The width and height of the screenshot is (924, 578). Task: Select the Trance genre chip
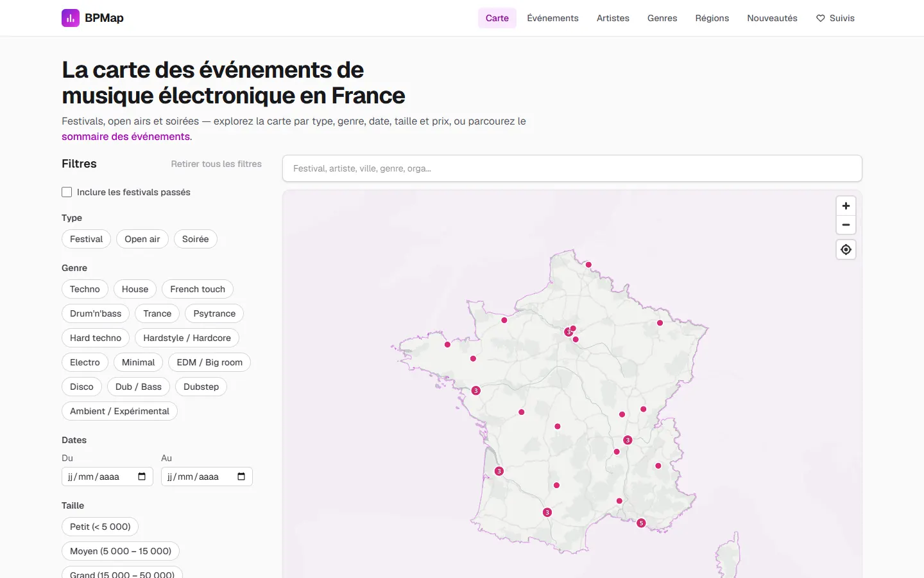157,313
